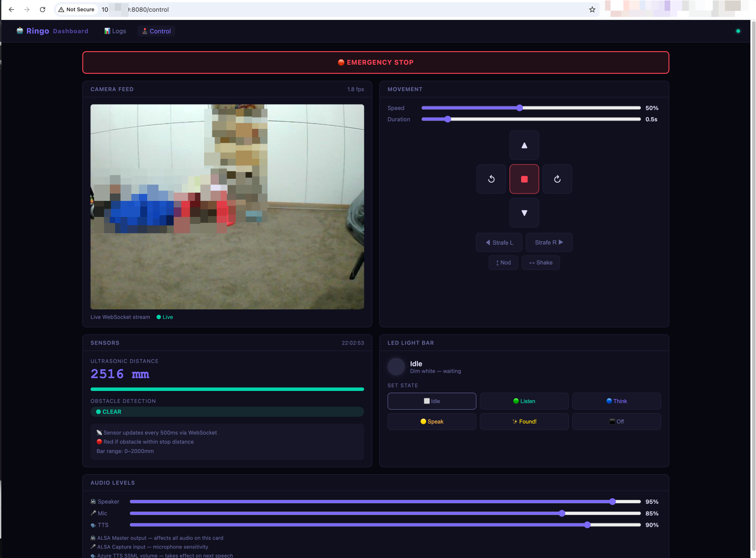Click the green connection status dot
756x558 pixels.
[738, 31]
